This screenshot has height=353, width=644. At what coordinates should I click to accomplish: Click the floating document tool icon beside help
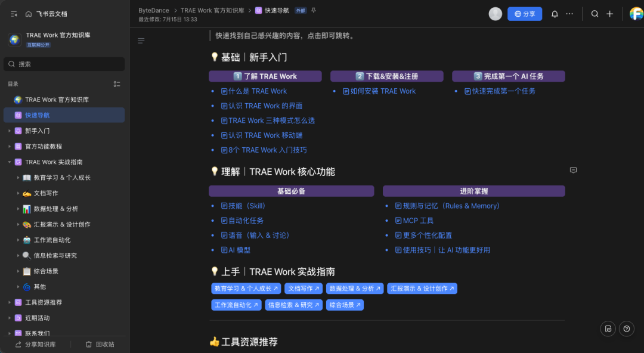608,329
